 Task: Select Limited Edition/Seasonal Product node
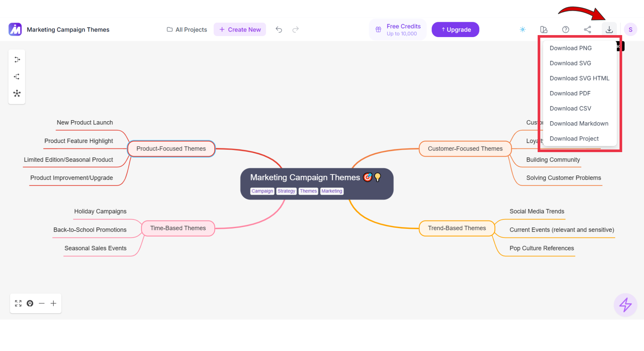[68, 160]
